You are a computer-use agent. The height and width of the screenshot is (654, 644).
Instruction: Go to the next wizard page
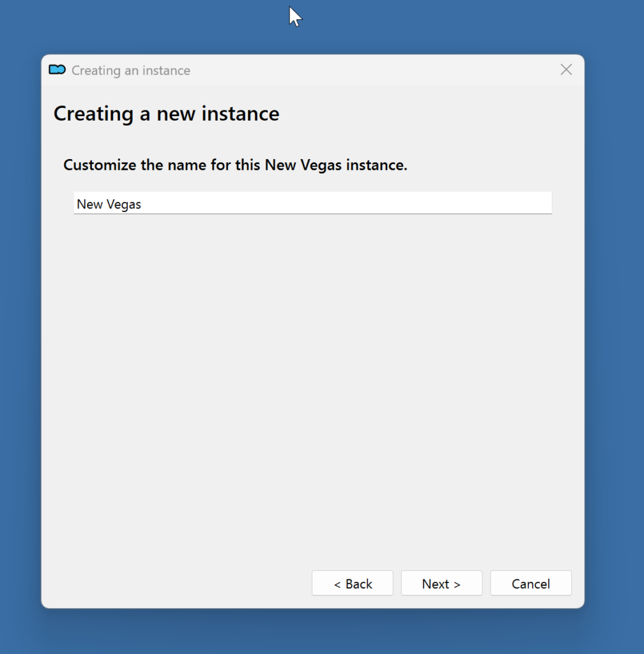coord(441,584)
